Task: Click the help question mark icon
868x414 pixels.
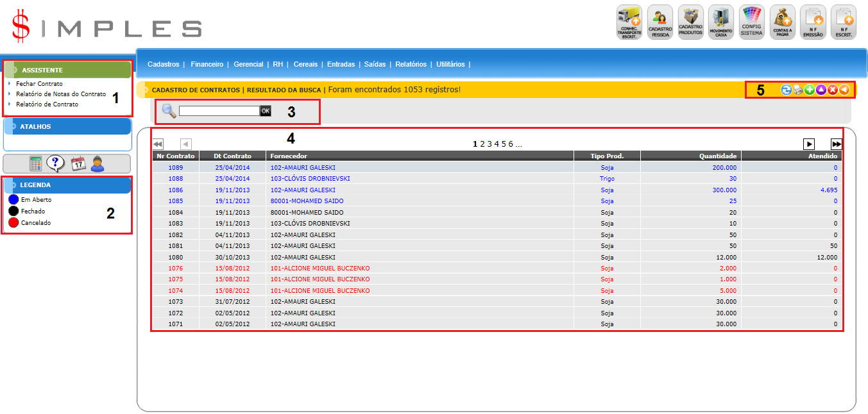Action: tap(56, 164)
